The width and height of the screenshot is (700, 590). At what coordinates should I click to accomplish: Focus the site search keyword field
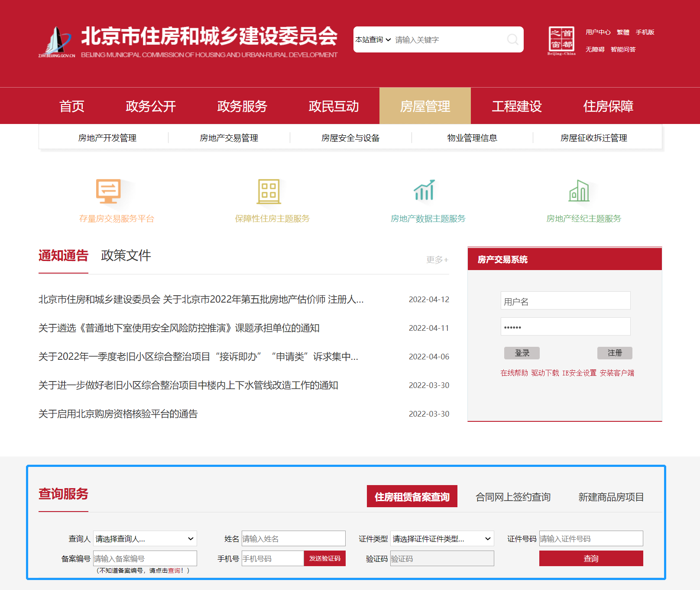448,39
